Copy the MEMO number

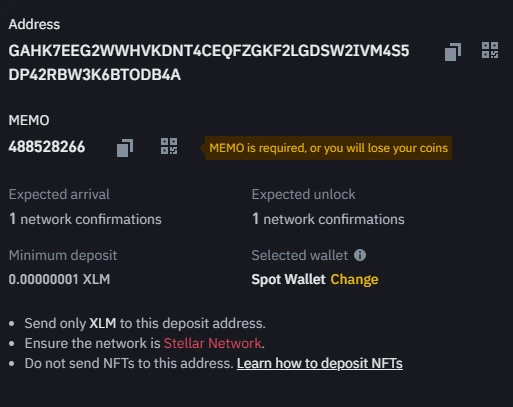tap(125, 148)
